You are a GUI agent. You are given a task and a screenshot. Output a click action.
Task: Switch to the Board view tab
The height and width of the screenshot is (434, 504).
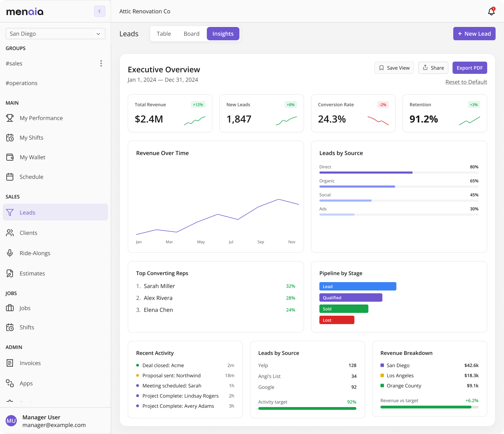[191, 34]
